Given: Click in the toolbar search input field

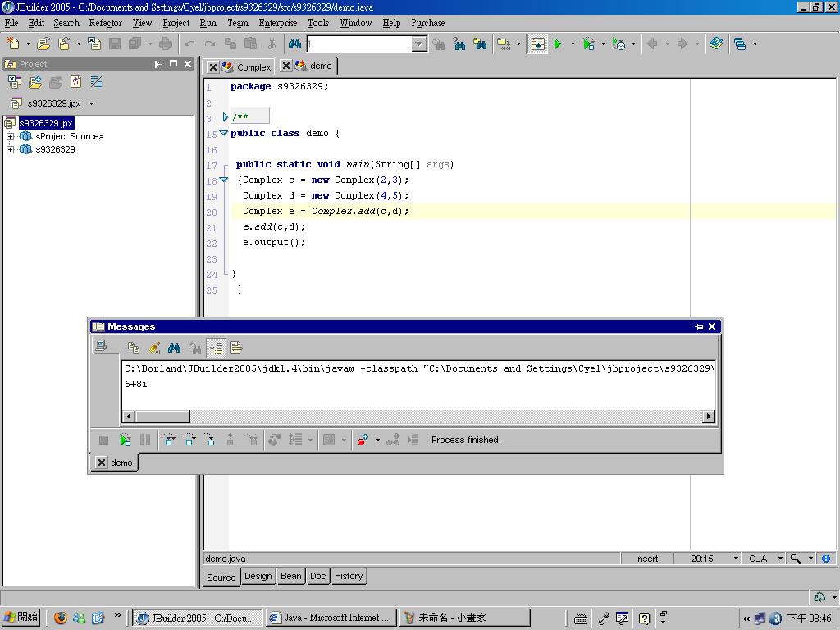Looking at the screenshot, I should [x=359, y=44].
